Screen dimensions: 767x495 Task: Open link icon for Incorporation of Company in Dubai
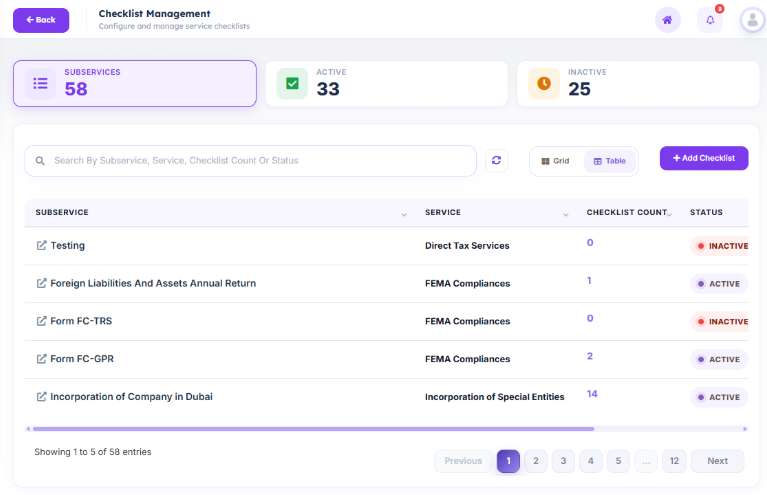(x=42, y=396)
